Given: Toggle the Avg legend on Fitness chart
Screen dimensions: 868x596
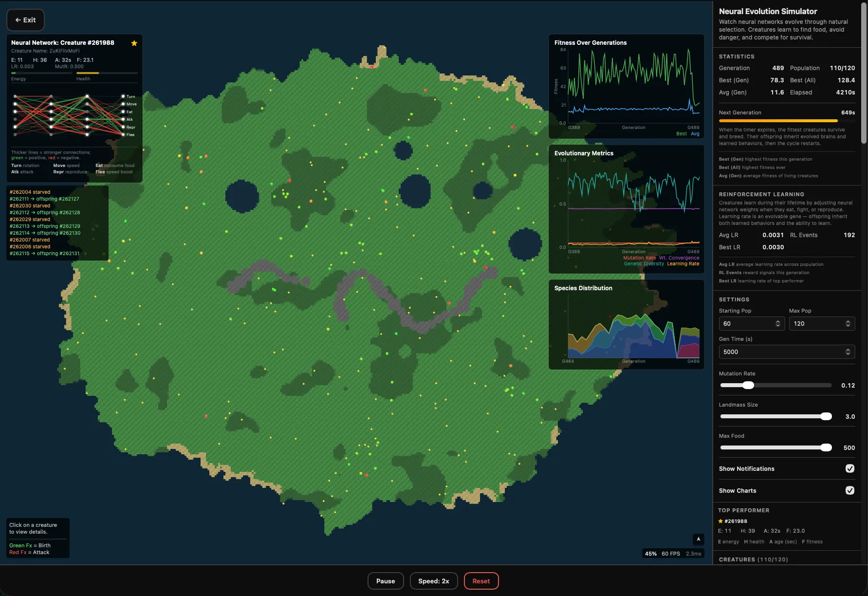Looking at the screenshot, I should click(695, 133).
